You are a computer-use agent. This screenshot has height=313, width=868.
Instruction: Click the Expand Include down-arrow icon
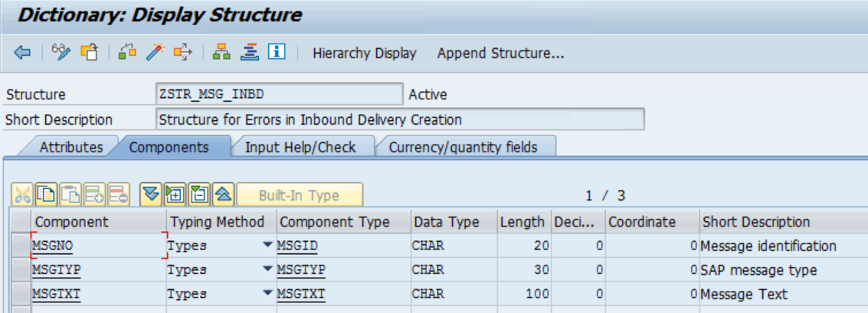pyautogui.click(x=151, y=194)
